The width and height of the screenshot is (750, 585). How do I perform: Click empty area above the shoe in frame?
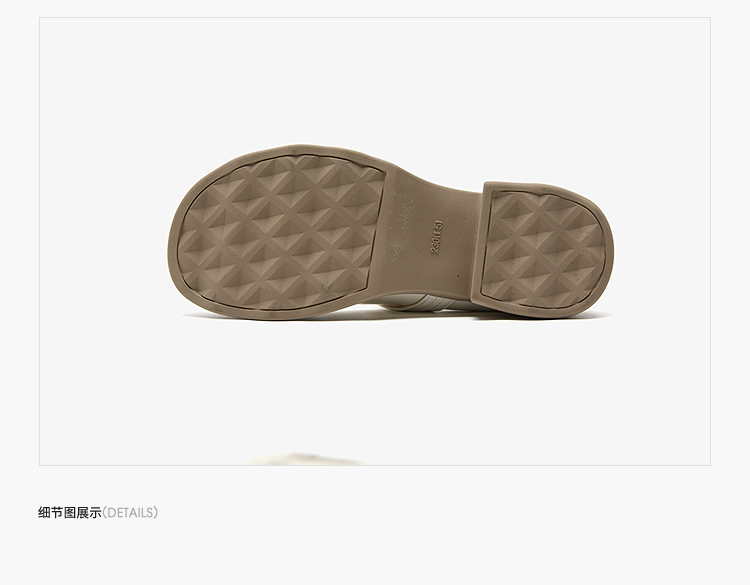click(375, 79)
